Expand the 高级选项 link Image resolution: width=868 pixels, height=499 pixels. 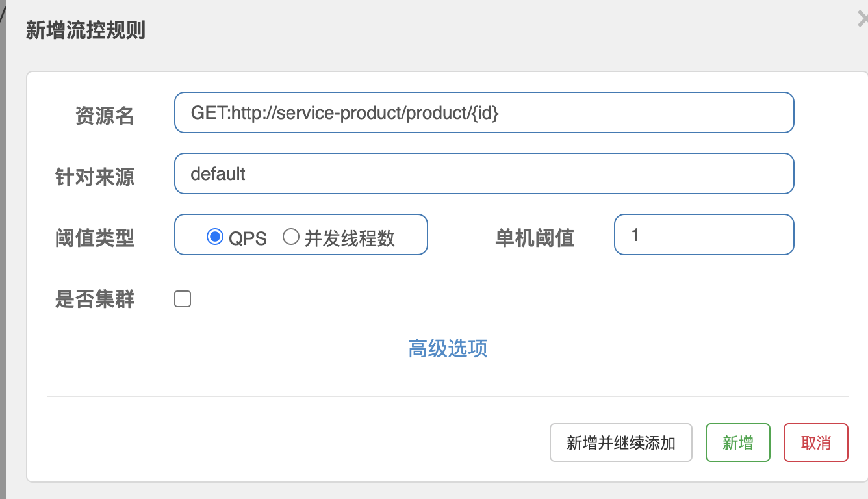coord(448,348)
